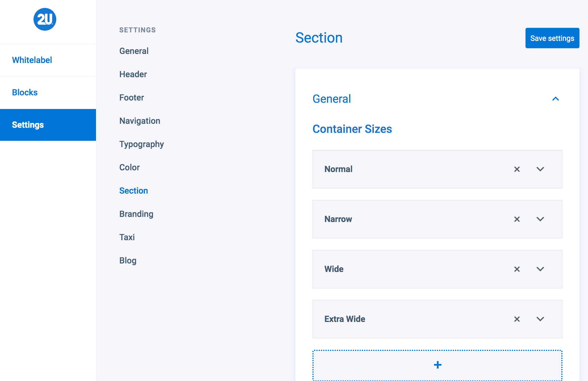Viewport: 588px width, 381px height.
Task: Expand the Wide container size row
Action: 540,269
